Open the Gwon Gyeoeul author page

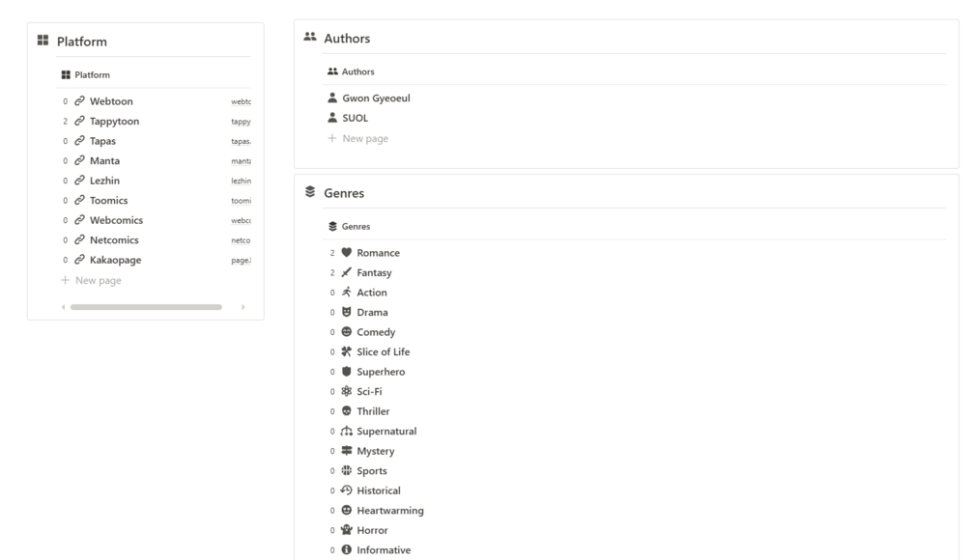(376, 98)
